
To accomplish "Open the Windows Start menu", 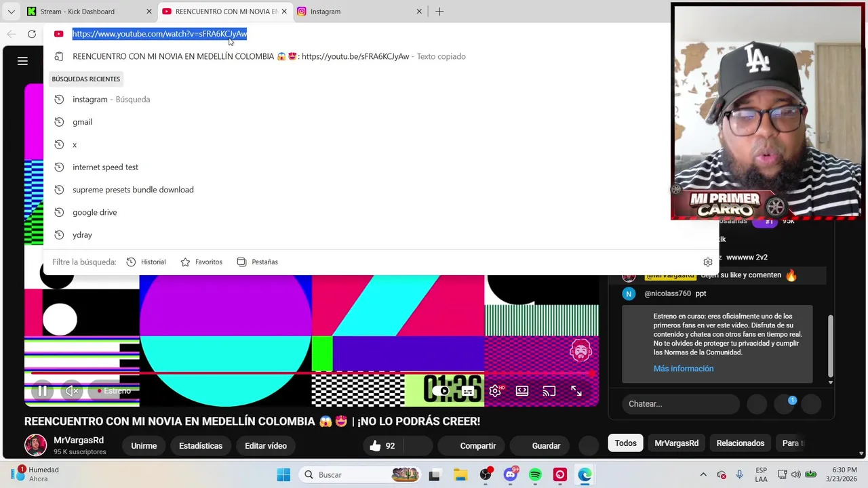I will point(283,474).
